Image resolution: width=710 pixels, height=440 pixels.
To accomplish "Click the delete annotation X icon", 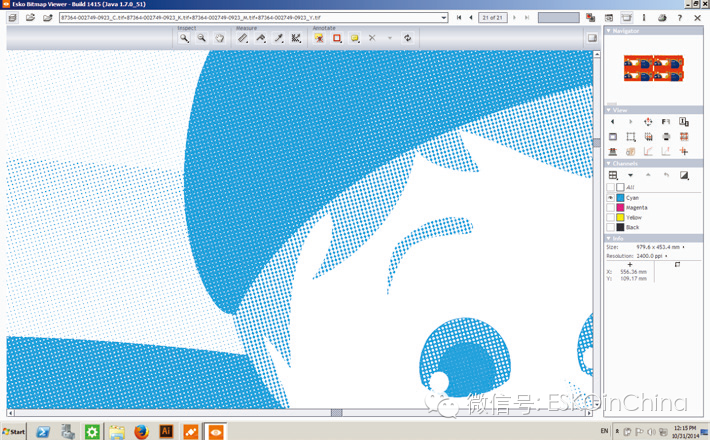I will tap(372, 38).
